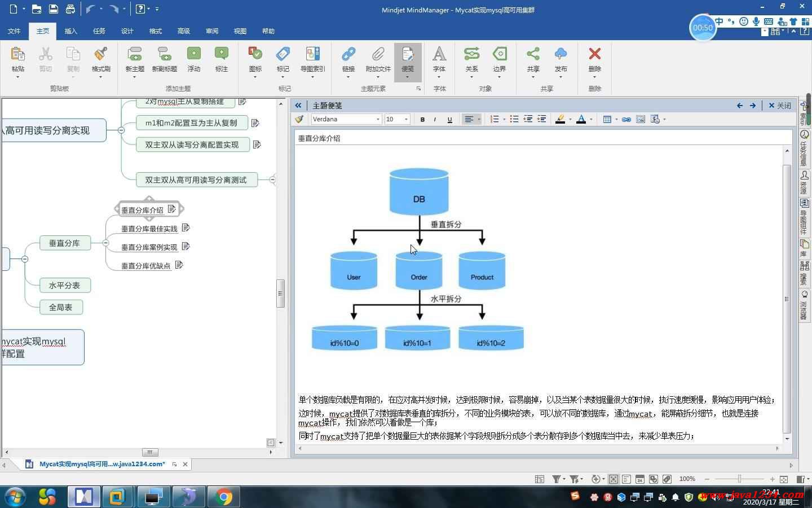Adjust the zoom slider in status bar
Screen dimensions: 812x508
739,479
